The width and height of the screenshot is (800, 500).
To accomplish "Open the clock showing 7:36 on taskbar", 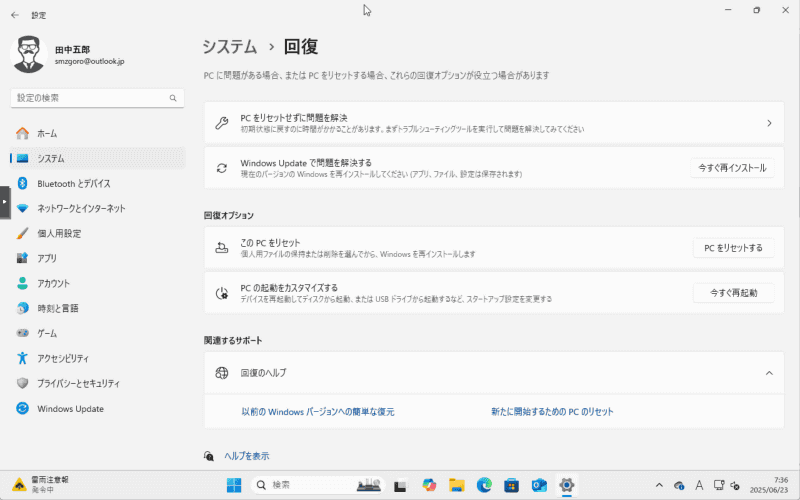I will coord(768,485).
